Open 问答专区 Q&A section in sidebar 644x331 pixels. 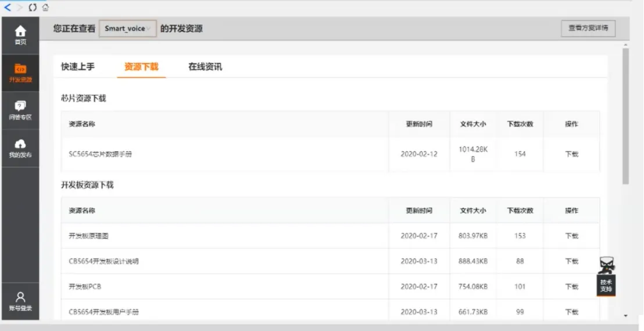[20, 111]
